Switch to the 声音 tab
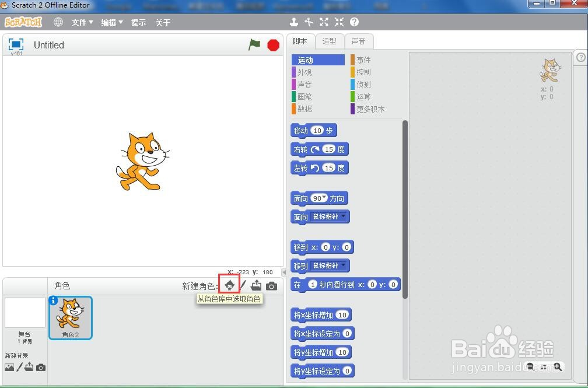 click(x=359, y=41)
